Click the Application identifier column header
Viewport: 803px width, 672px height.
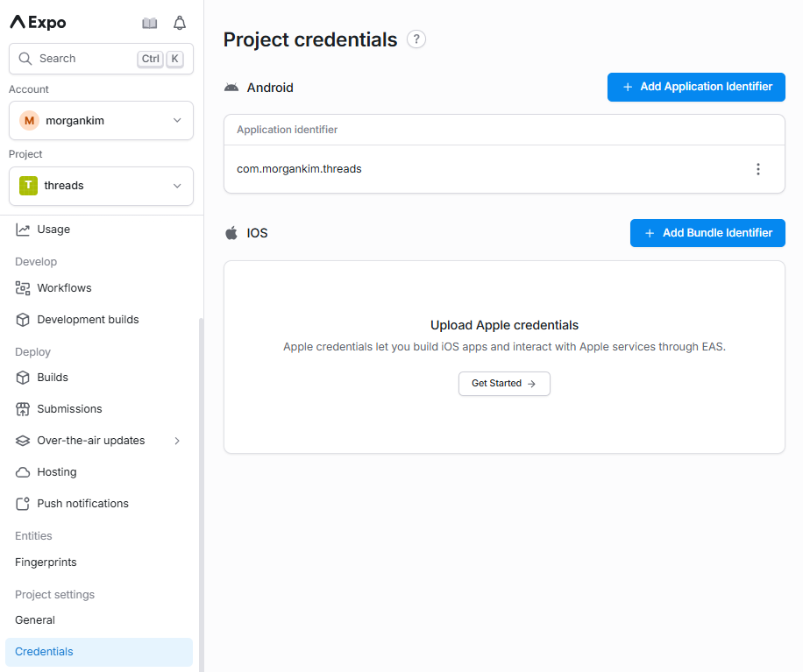[x=287, y=130]
